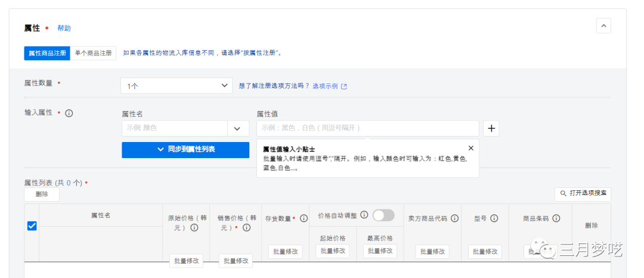
Task: Close the 属性值输入小贴士 tooltip
Action: 470,148
